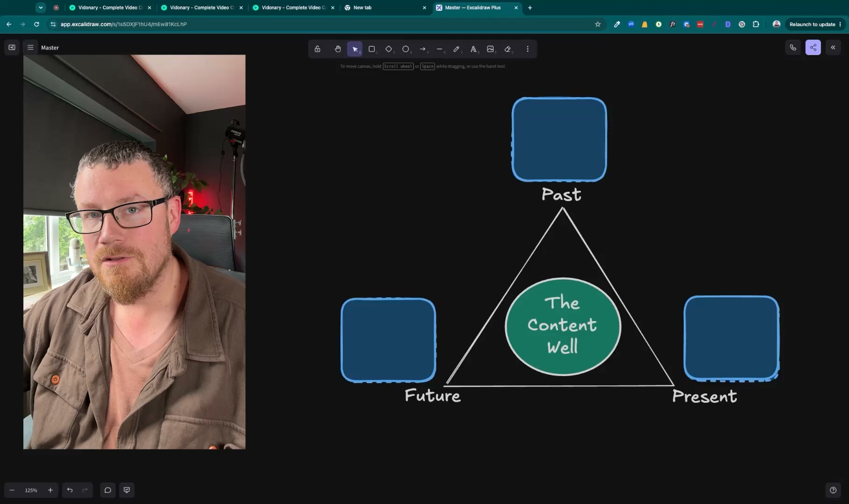
Task: Select the Arrow tool
Action: [423, 49]
